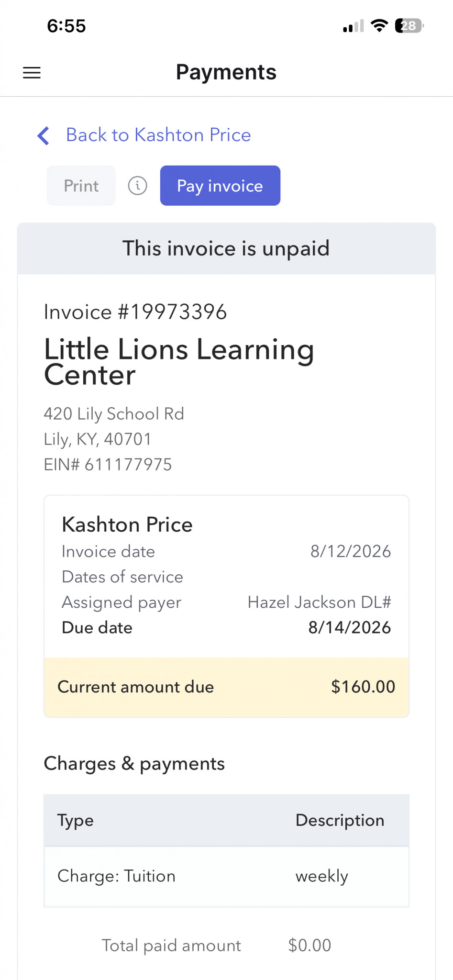Tap assigned payer Hazel Jackson DL#
Image resolution: width=453 pixels, height=980 pixels.
pyautogui.click(x=319, y=602)
